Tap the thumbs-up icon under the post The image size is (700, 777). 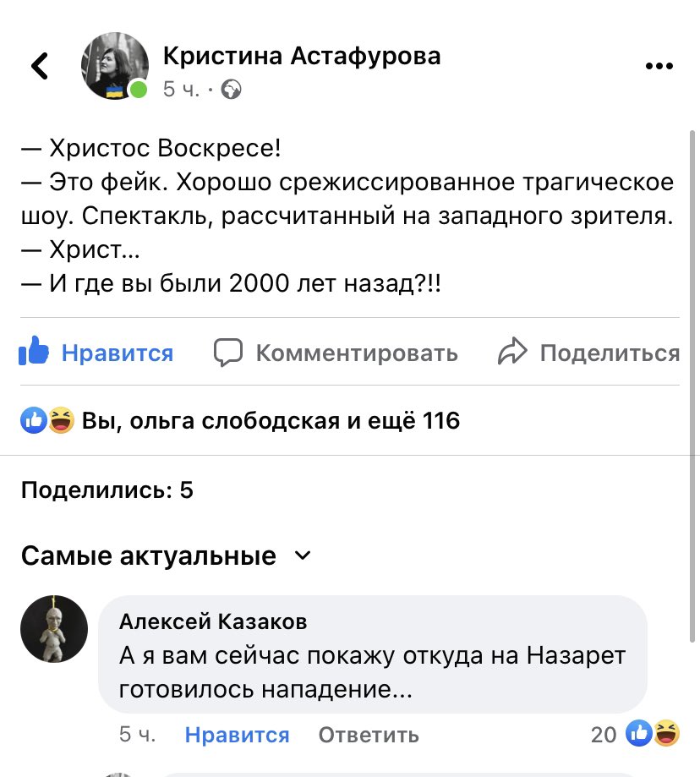[34, 353]
